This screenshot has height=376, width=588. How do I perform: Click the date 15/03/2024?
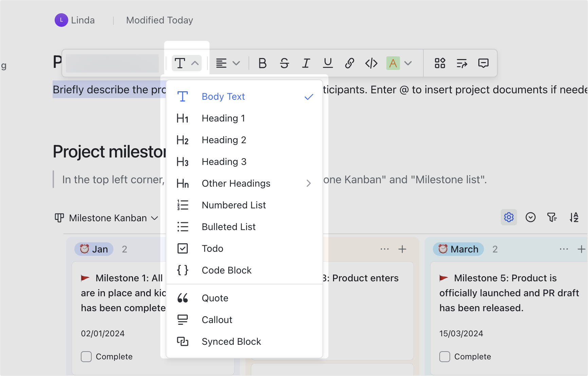tap(461, 334)
